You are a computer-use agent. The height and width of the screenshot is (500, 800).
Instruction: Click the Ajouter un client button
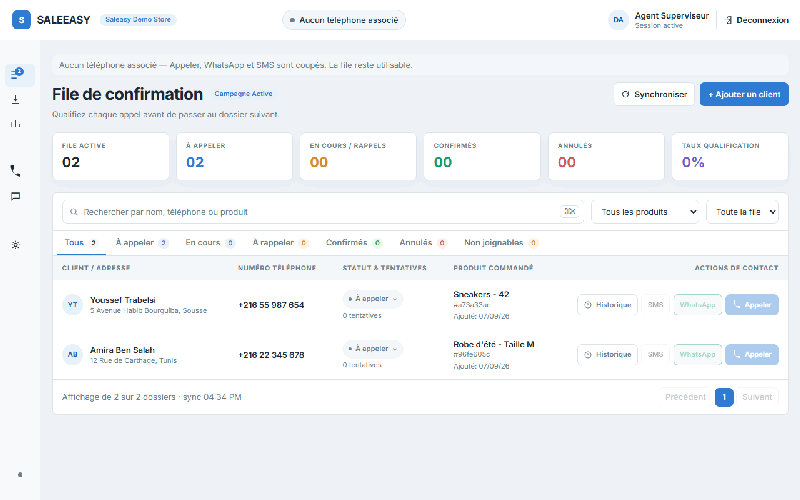pyautogui.click(x=744, y=94)
